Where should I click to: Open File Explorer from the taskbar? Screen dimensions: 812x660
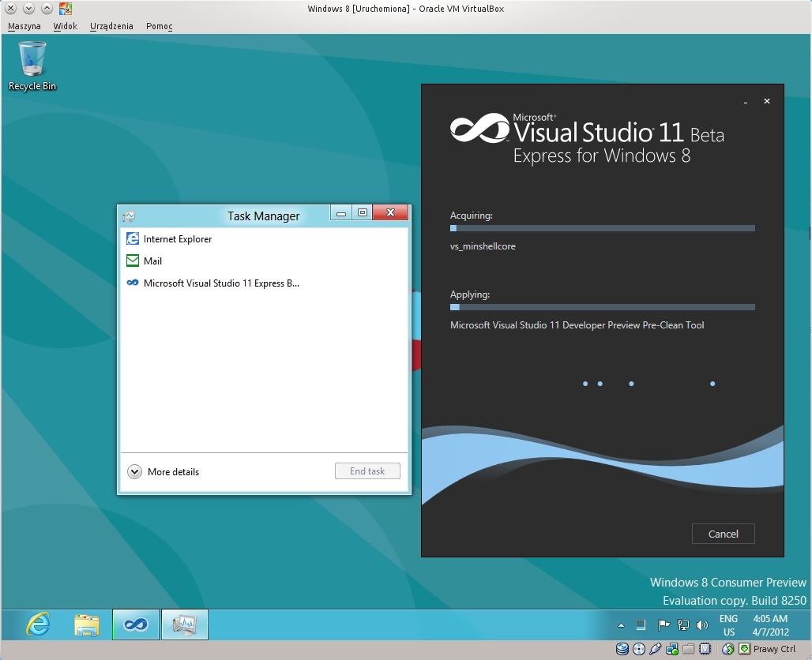coord(86,624)
